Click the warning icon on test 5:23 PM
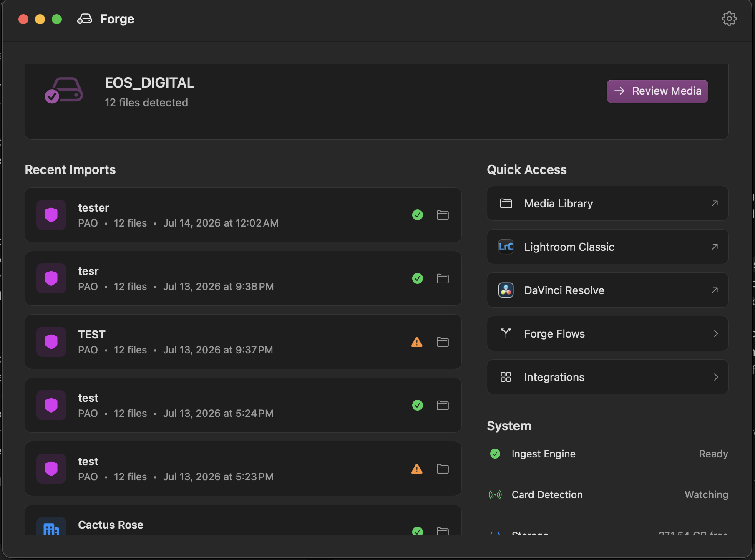The image size is (755, 560). pos(417,469)
